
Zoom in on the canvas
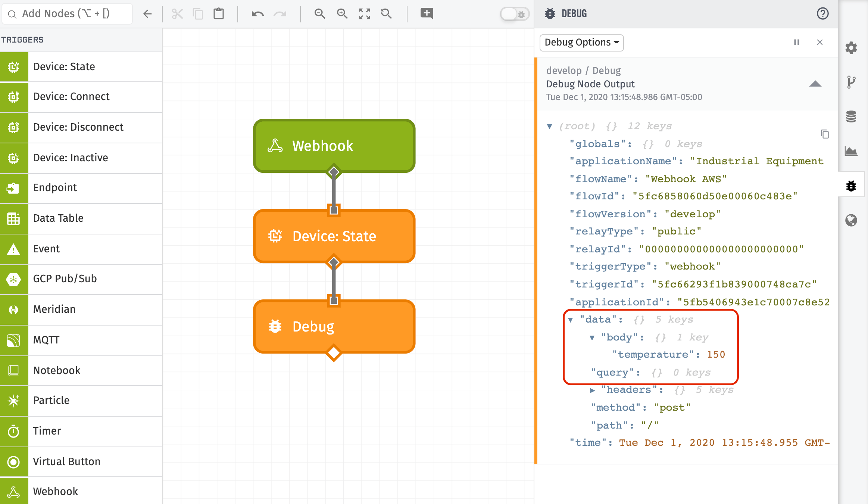pos(342,14)
